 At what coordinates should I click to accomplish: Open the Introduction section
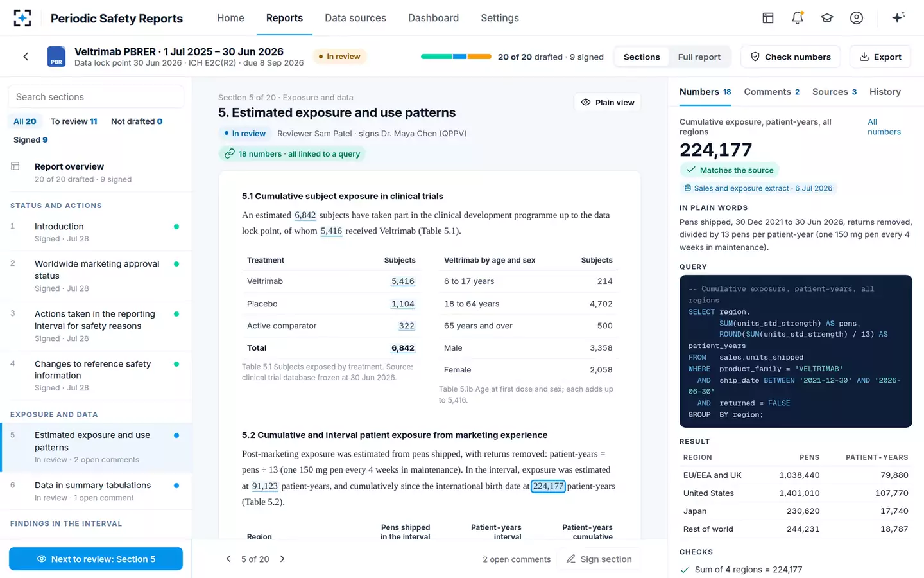point(96,232)
